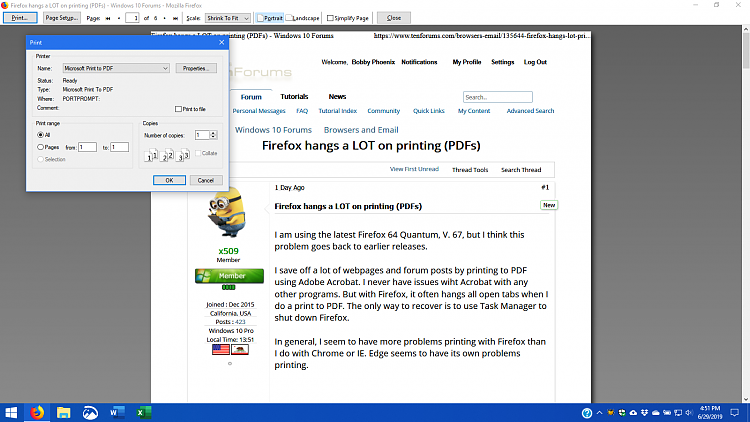The image size is (750, 422).
Task: Go to previous page in print preview
Action: coord(119,18)
